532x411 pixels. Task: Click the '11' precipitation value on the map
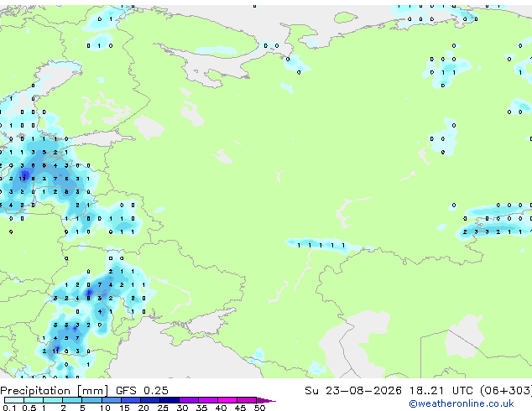(x=55, y=351)
